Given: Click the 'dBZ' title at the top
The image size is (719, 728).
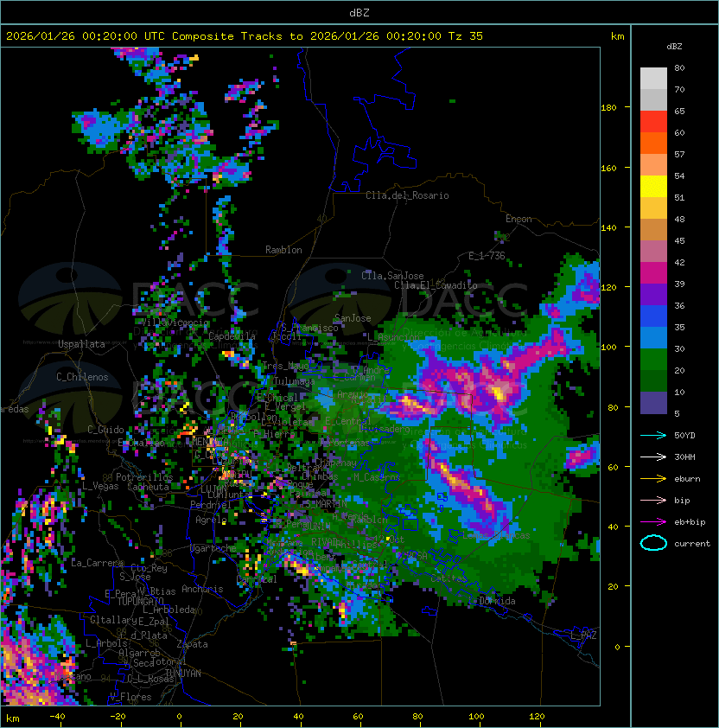Looking at the screenshot, I should click(359, 12).
